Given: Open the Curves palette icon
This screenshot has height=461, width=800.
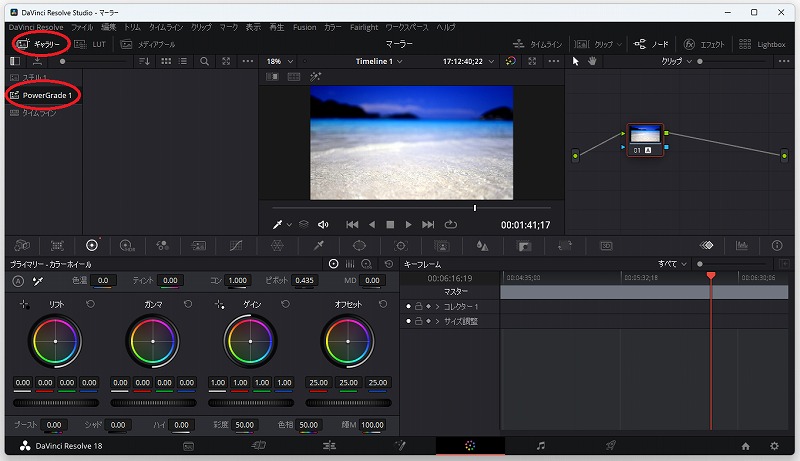Looking at the screenshot, I should [x=236, y=246].
